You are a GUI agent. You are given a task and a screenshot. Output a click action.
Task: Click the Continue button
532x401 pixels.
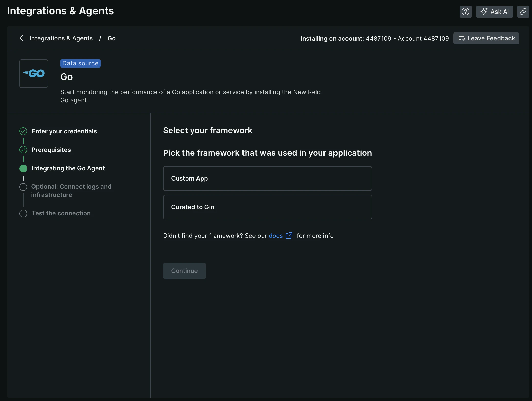coord(184,271)
